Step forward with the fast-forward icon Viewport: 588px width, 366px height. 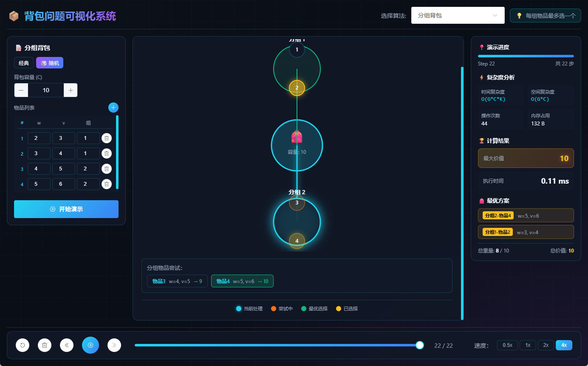coord(114,345)
